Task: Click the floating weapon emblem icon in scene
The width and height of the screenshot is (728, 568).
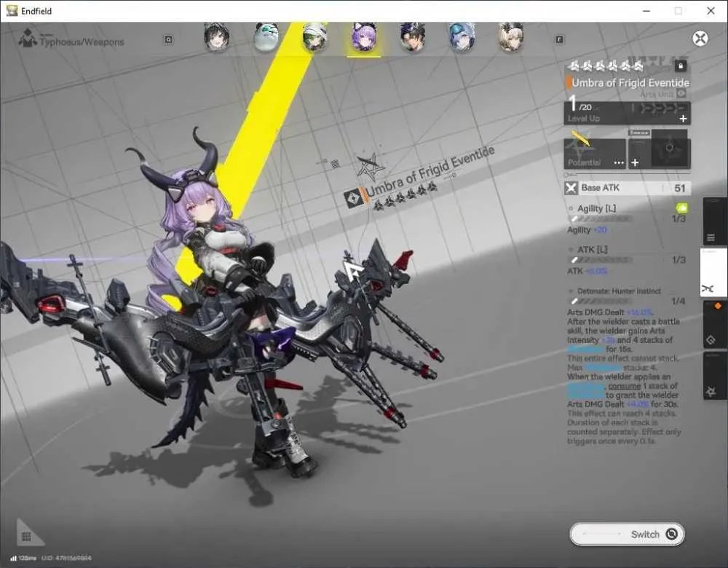Action: pyautogui.click(x=370, y=166)
